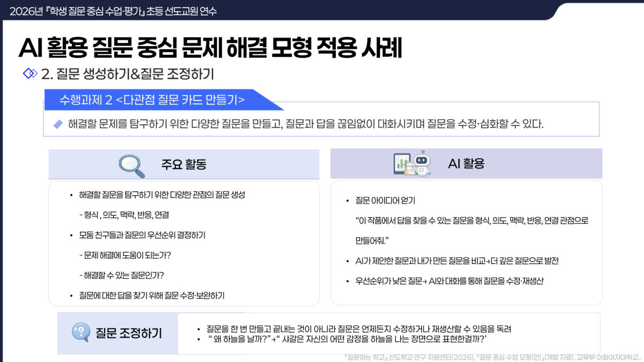Viewport: 644px width, 362px height.
Task: Click the robot and chart icon beside AI 활용
Action: [x=412, y=164]
